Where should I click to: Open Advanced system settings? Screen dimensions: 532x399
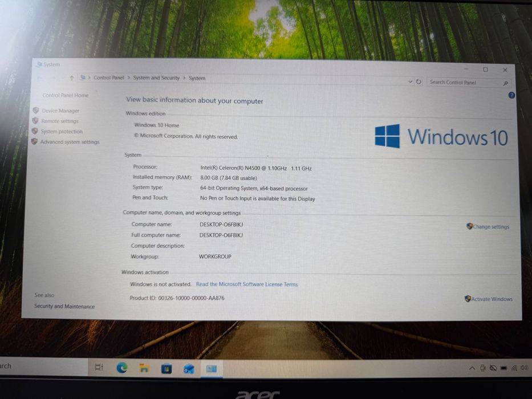click(70, 142)
